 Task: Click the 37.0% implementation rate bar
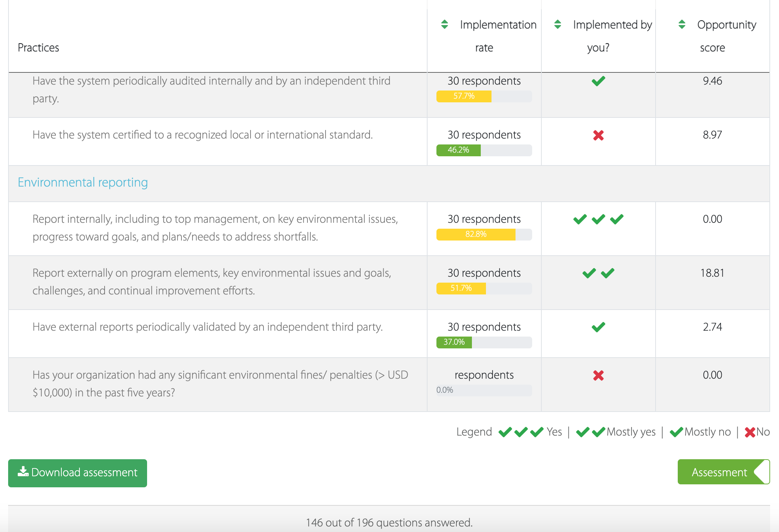coord(454,342)
